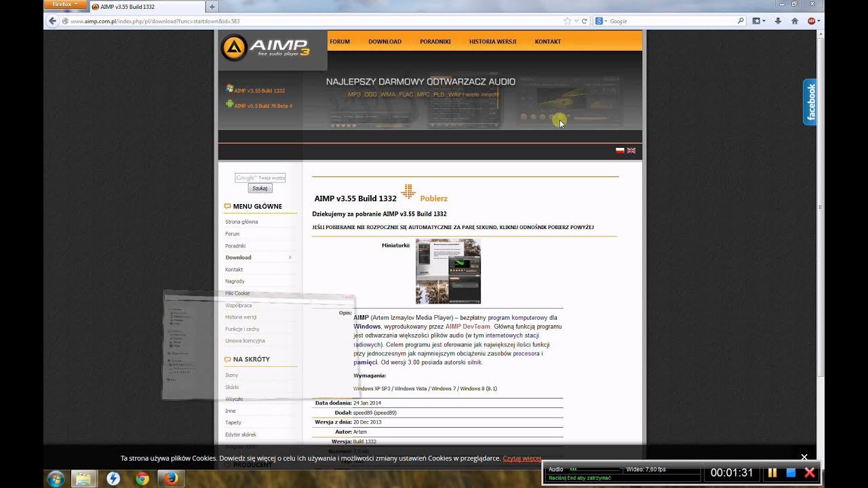The image size is (868, 488).
Task: Pause the screen recording
Action: [x=772, y=472]
